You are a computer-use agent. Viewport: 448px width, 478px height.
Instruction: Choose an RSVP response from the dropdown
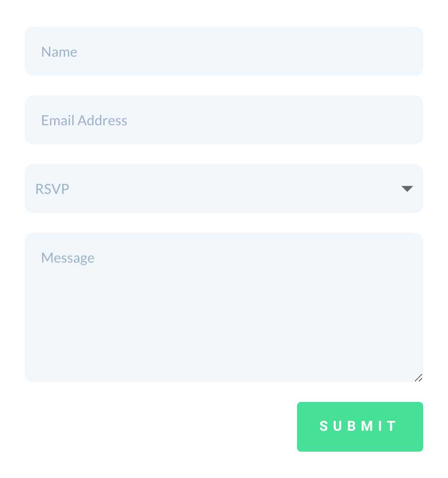224,188
